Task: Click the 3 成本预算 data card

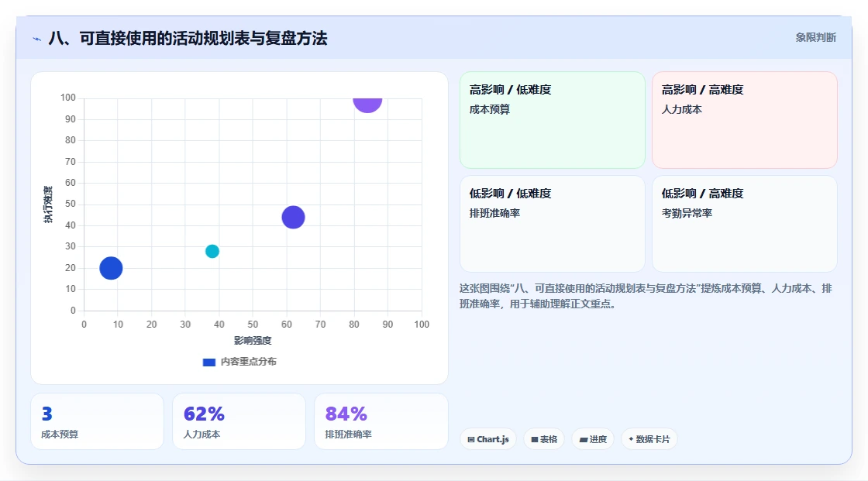Action: pos(98,422)
